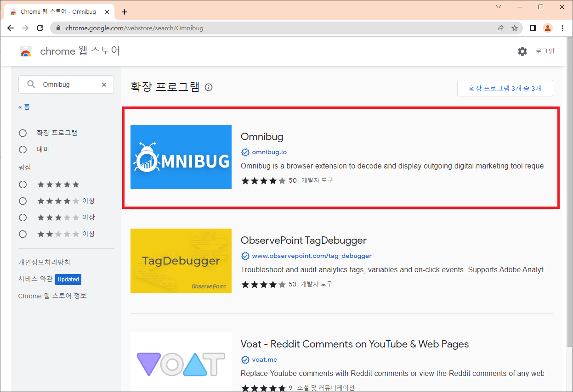
Task: Click the 평점 heading
Action: pos(25,168)
